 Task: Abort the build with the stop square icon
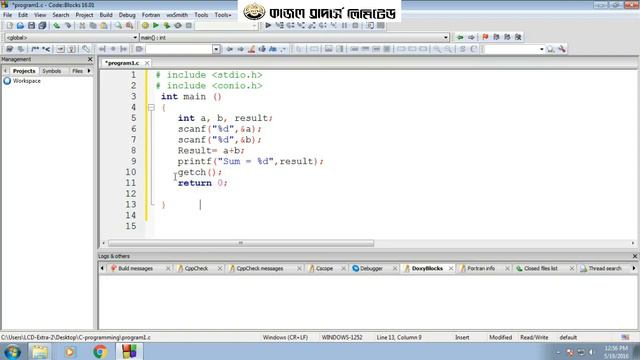[189, 26]
